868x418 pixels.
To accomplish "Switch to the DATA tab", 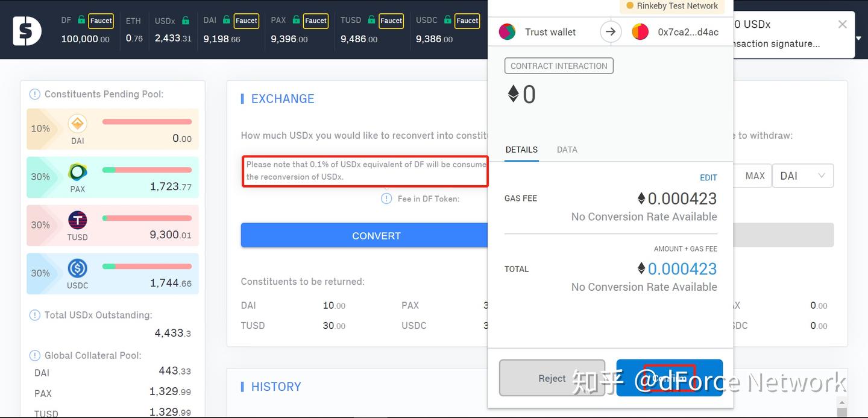I will 567,150.
